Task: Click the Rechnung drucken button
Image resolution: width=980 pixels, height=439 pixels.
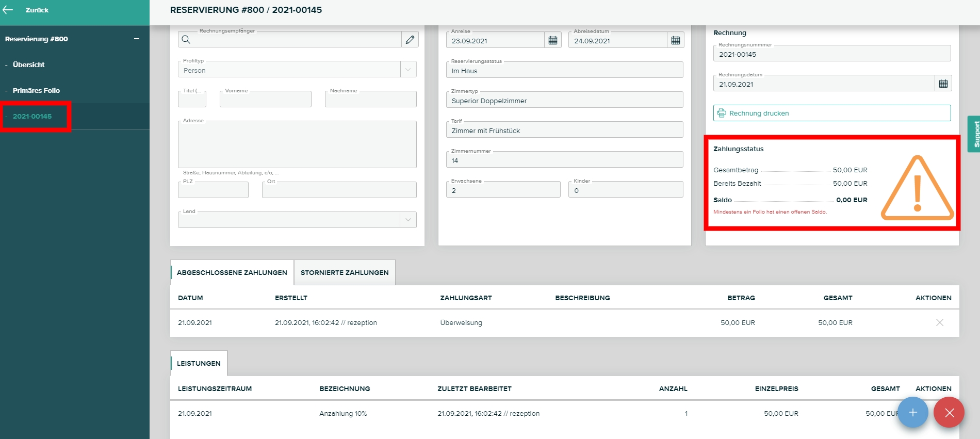Action: point(831,113)
